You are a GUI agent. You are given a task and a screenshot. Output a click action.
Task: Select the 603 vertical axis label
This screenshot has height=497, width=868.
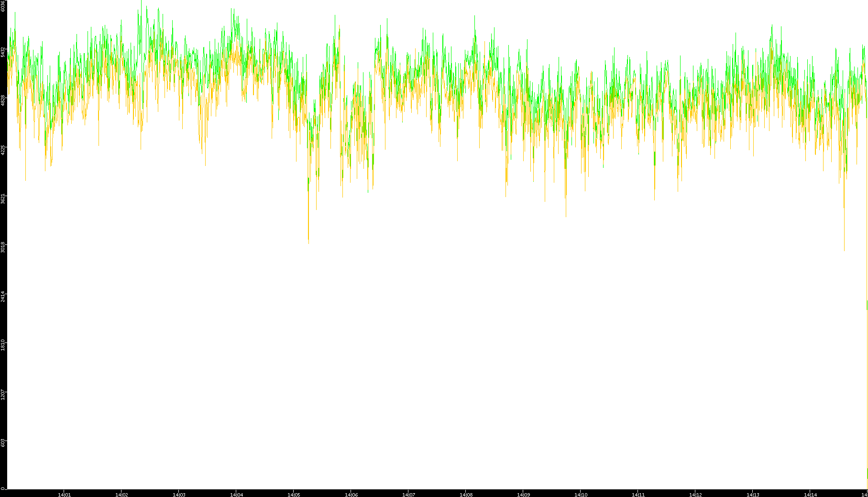tap(3, 442)
